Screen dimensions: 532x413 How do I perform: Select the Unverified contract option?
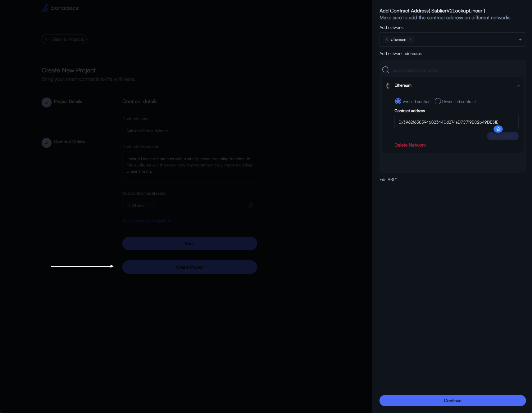pos(438,102)
